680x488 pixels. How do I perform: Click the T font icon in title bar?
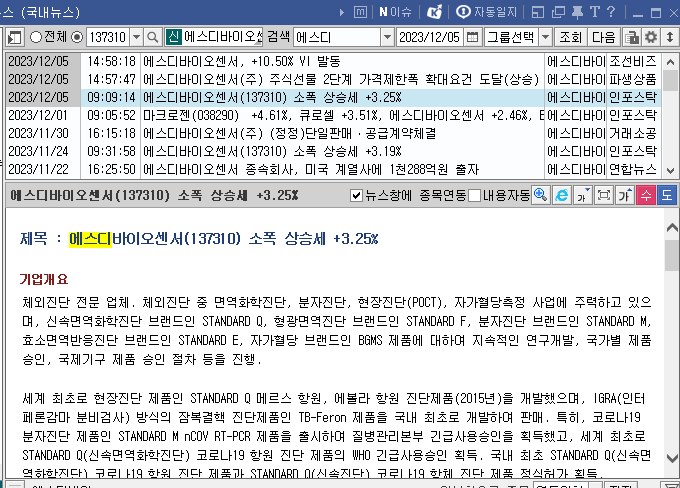595,12
